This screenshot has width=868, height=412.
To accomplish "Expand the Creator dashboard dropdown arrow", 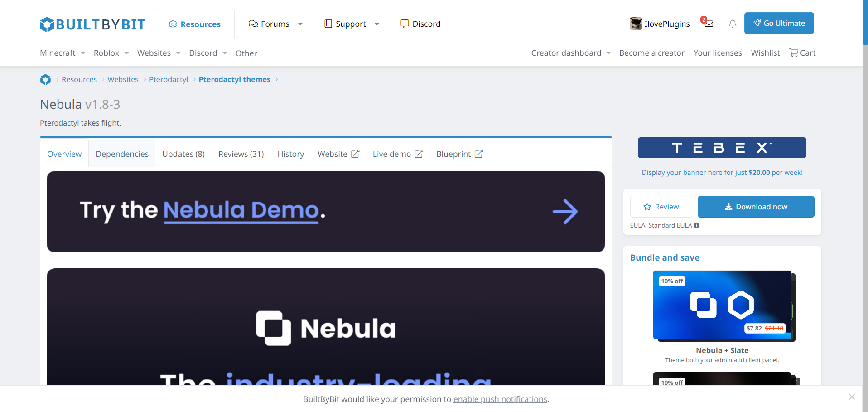I will 608,53.
